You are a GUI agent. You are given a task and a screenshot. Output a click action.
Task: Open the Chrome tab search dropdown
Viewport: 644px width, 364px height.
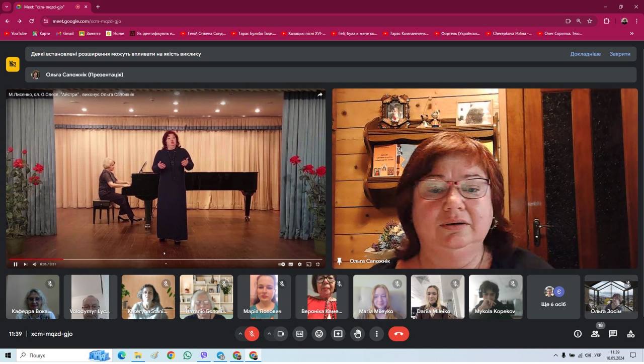[7, 7]
